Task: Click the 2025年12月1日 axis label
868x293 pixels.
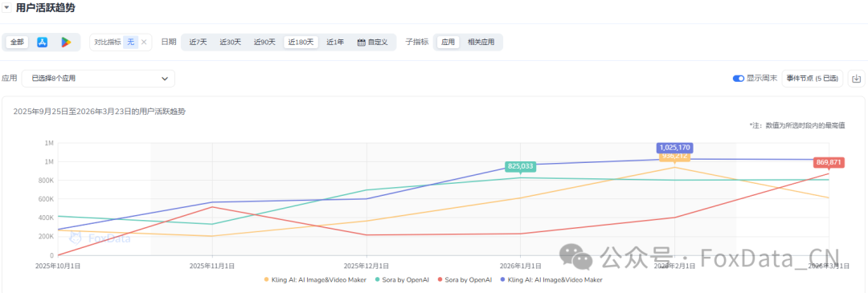Action: [366, 266]
